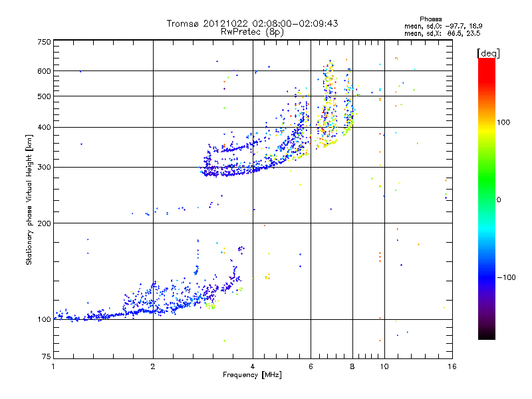
Task: Click the 'Phases' header at top right
Action: (x=430, y=19)
